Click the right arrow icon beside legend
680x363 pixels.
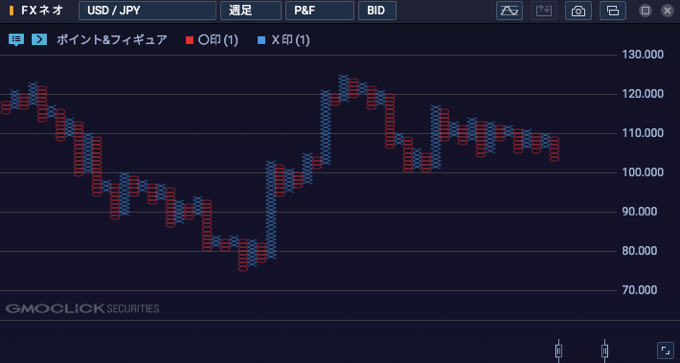(x=39, y=40)
